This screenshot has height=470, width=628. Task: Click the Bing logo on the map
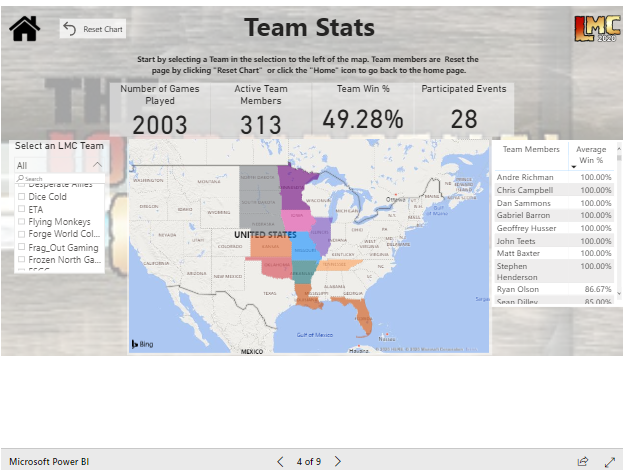pos(142,344)
